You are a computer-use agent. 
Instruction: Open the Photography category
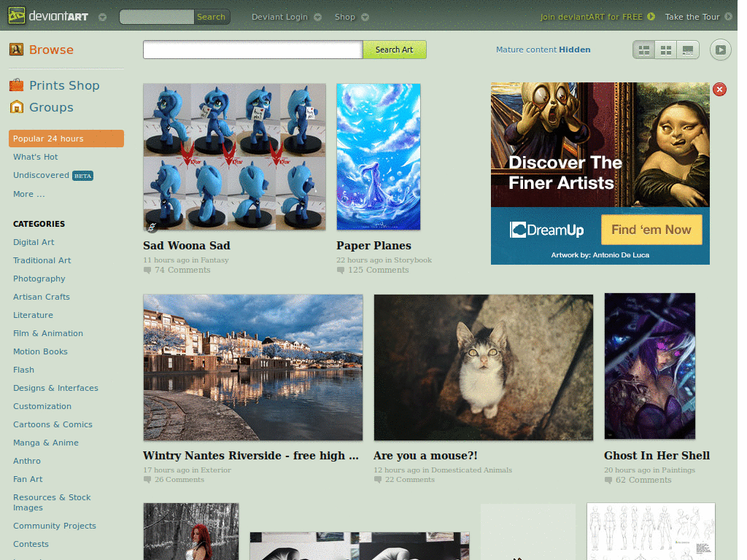39,279
